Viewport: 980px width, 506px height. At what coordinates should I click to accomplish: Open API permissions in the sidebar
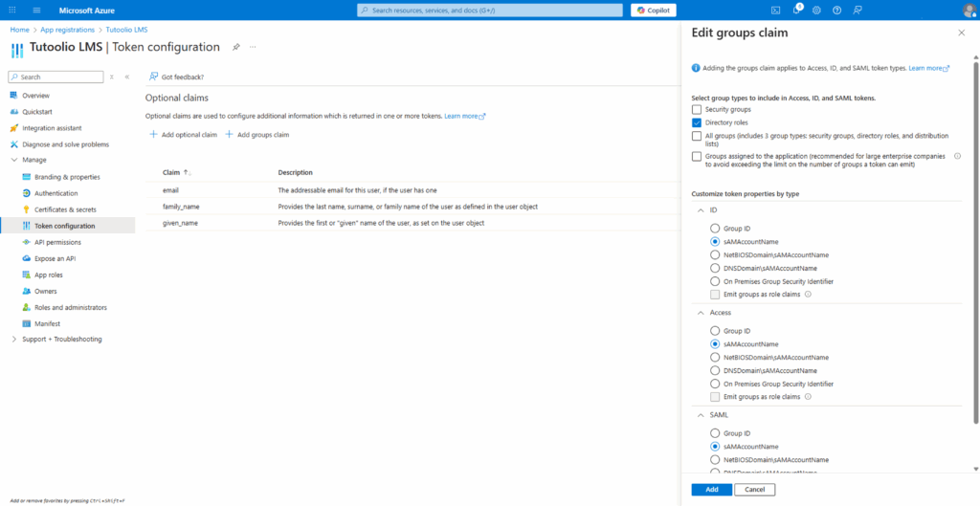[57, 242]
